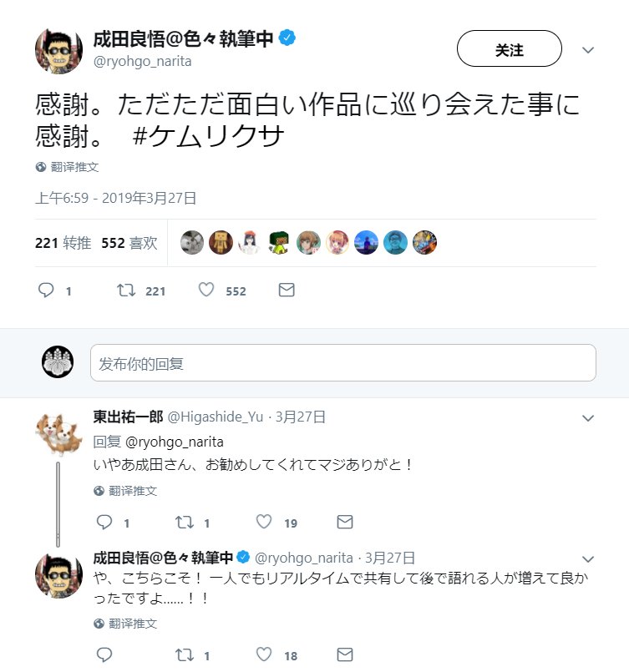Screen dimensions: 629x672
Task: Like 東出祐一郎's reply with 19 likes
Action: pos(264,523)
